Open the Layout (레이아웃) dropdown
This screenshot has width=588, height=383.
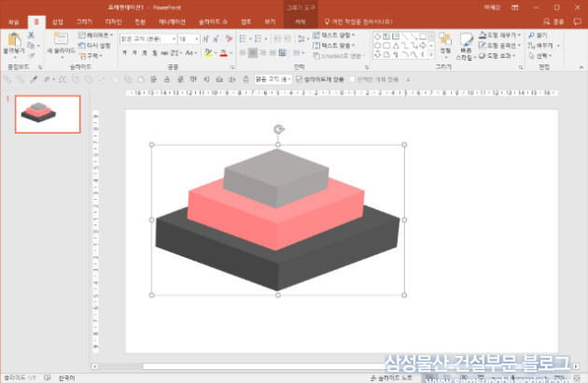pyautogui.click(x=95, y=35)
